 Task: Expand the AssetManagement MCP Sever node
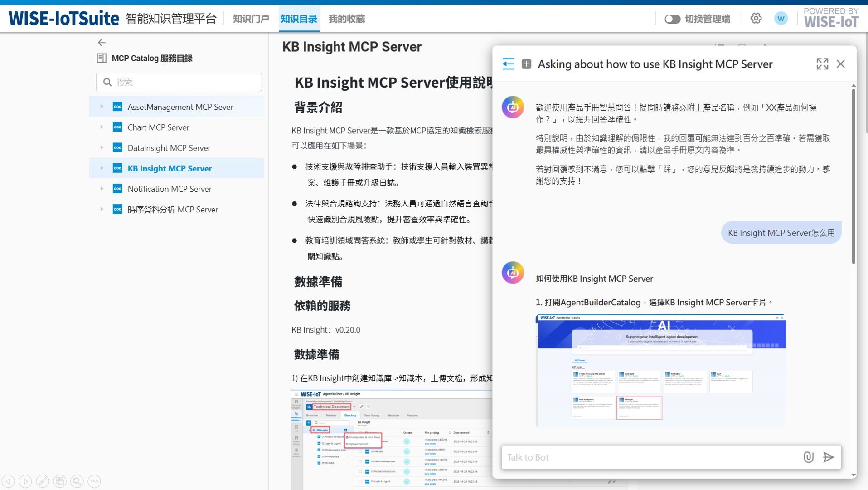pyautogui.click(x=102, y=107)
